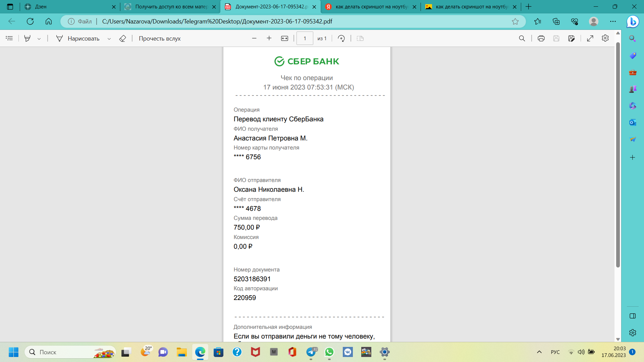Click Save As icon in PDF toolbar
The height and width of the screenshot is (362, 644).
tap(572, 39)
